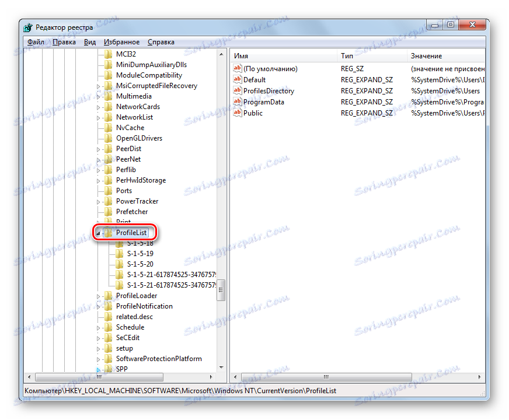Viewport: 509px width, 420px height.
Task: Click the Multimedia folder icon
Action: point(109,96)
